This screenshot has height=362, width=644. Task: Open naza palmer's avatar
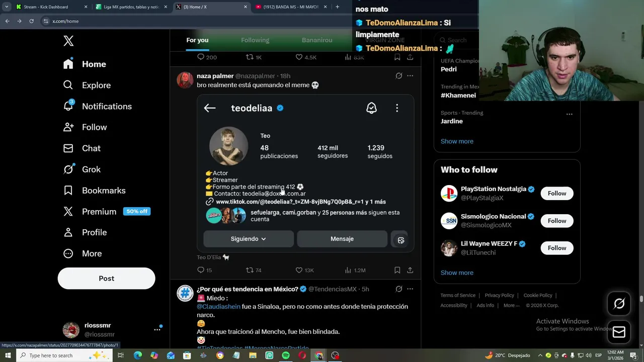pos(185,80)
